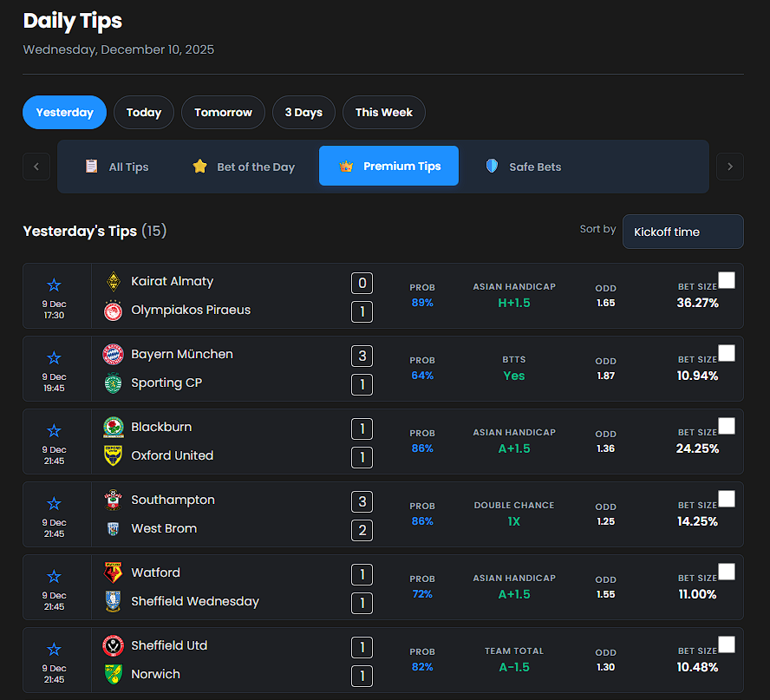Enable the checkbox for the Norwich match tip
Image resolution: width=770 pixels, height=700 pixels.
[728, 644]
